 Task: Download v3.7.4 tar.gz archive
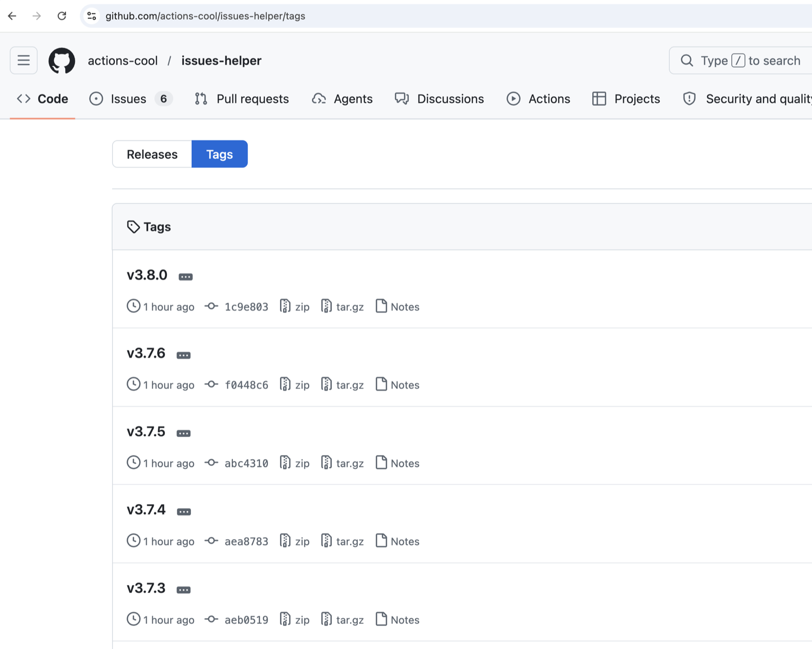343,541
